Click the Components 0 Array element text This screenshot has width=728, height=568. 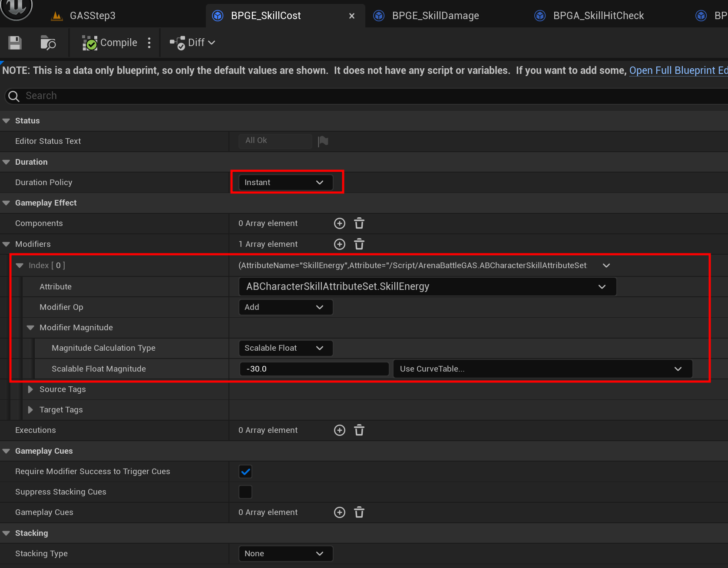(268, 223)
